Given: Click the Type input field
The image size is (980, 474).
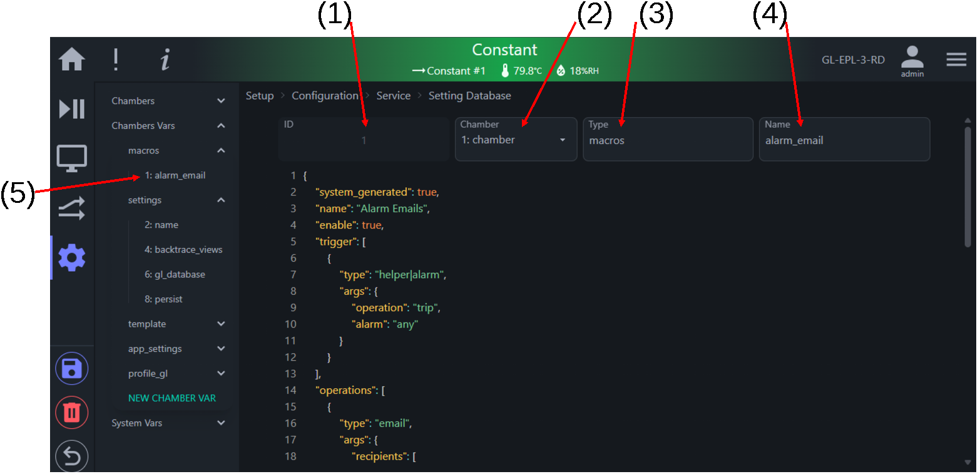Looking at the screenshot, I should coord(668,139).
